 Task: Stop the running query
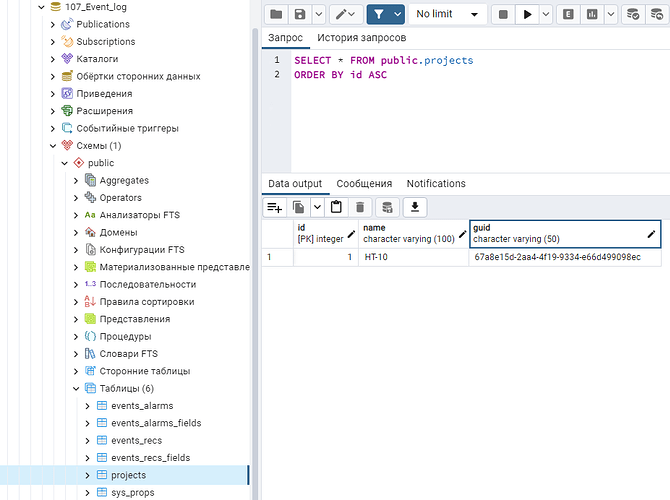coord(503,15)
